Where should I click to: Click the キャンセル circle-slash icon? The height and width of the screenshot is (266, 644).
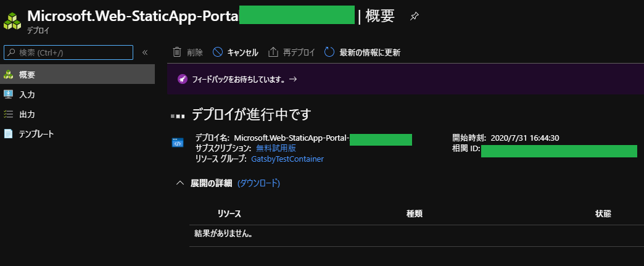click(x=218, y=52)
